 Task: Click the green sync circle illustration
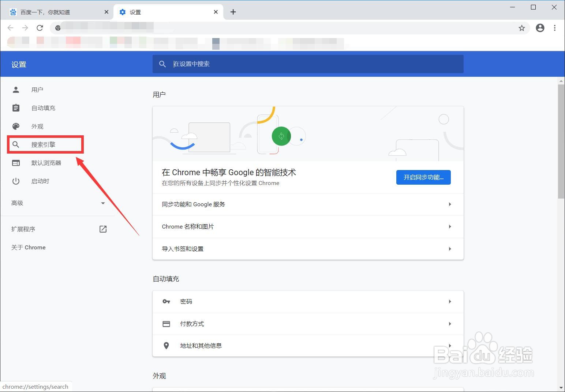[281, 136]
